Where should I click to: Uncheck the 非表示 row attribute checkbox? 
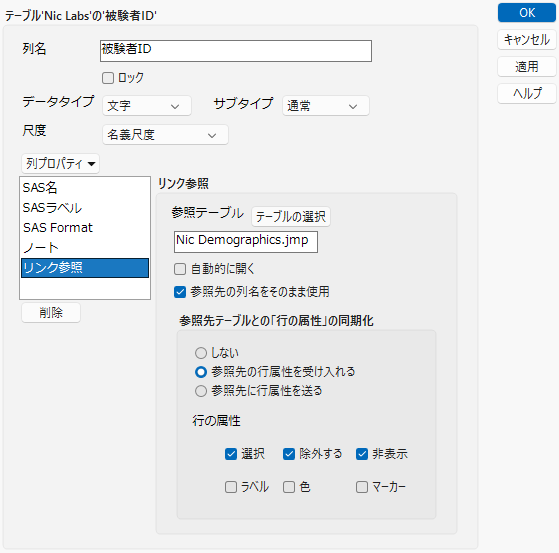(x=362, y=454)
